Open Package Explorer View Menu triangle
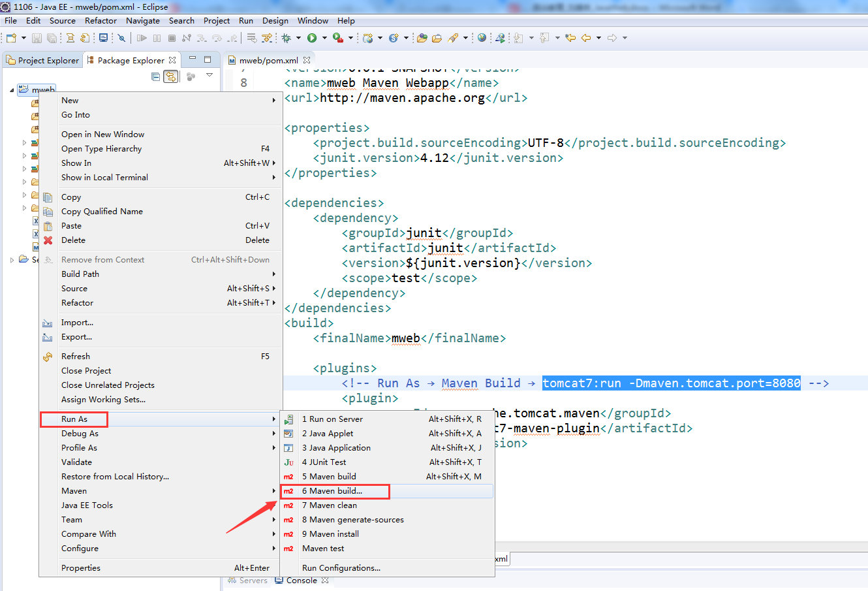The height and width of the screenshot is (591, 868). pyautogui.click(x=209, y=75)
